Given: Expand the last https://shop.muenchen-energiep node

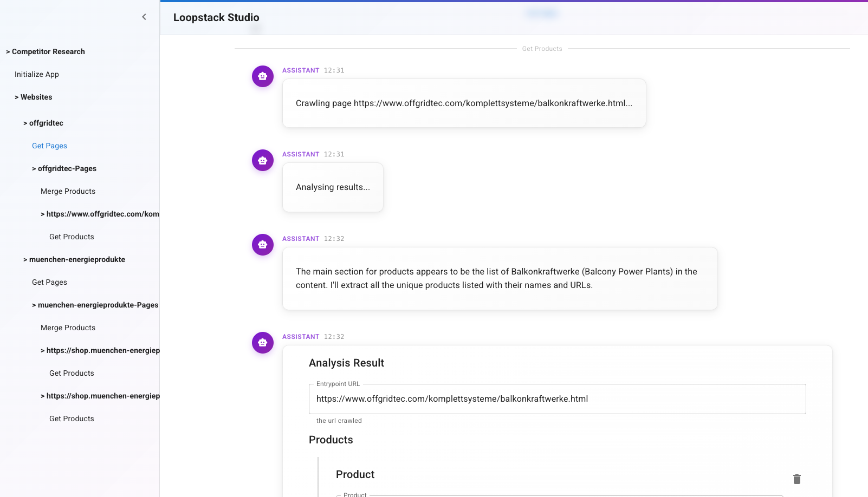Looking at the screenshot, I should (x=100, y=396).
